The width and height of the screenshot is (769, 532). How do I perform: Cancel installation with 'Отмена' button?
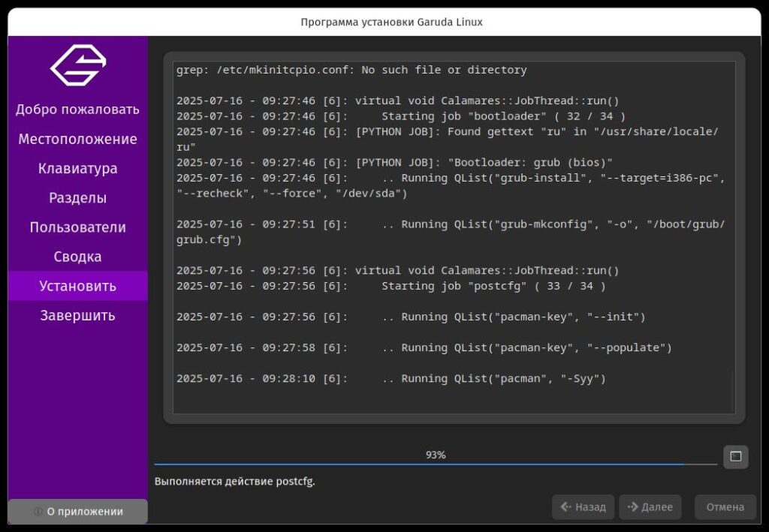[725, 507]
